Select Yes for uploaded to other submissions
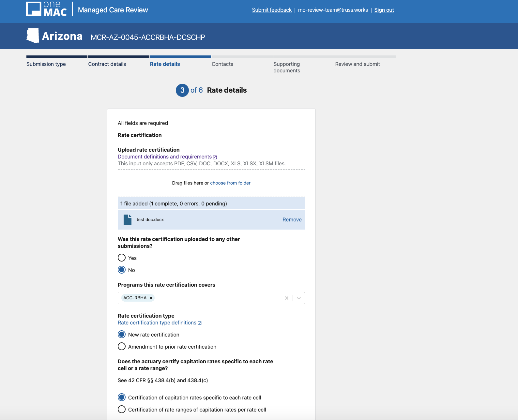The height and width of the screenshot is (420, 518). point(122,258)
